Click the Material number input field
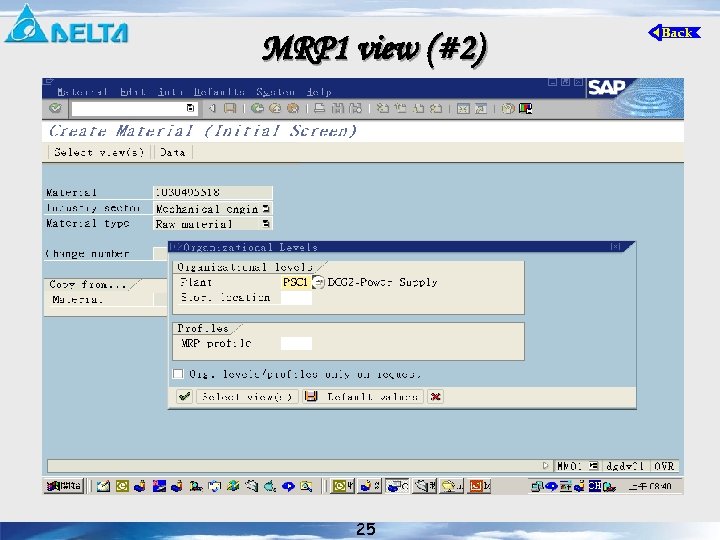This screenshot has width=720, height=540. 213,192
